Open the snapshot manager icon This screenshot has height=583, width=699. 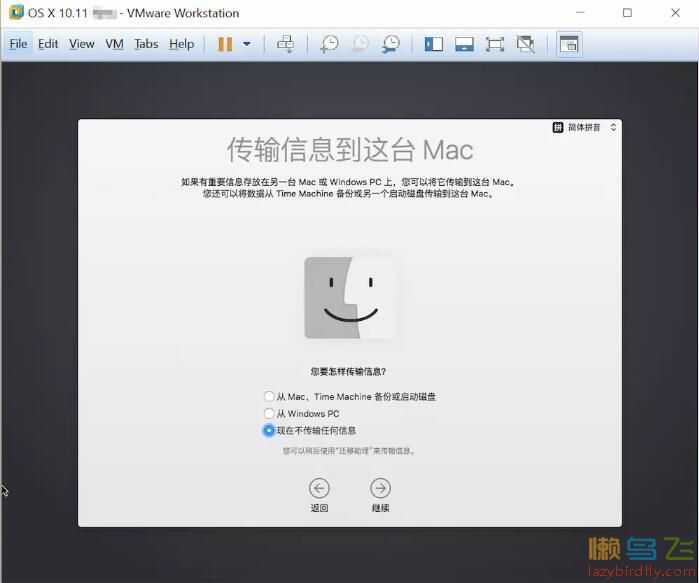tap(391, 44)
